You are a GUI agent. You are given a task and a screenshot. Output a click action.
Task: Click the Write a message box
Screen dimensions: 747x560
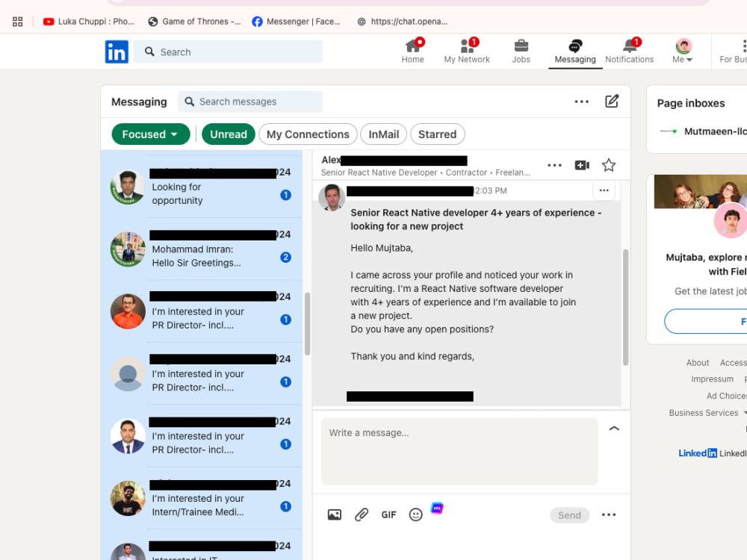(459, 452)
